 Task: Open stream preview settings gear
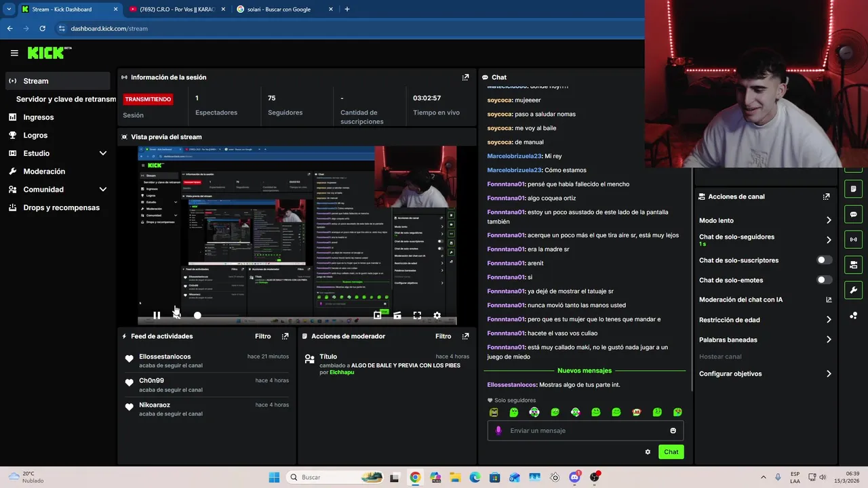click(437, 315)
